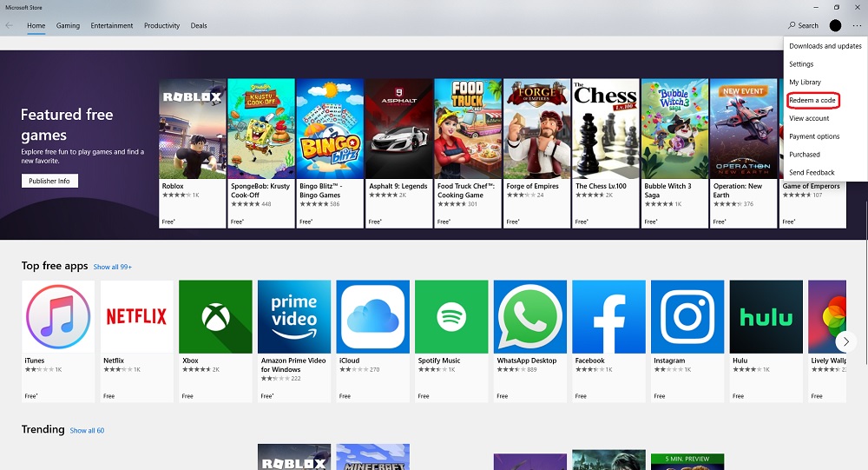Open the Netflix app tile
This screenshot has height=470, width=868.
coord(136,316)
